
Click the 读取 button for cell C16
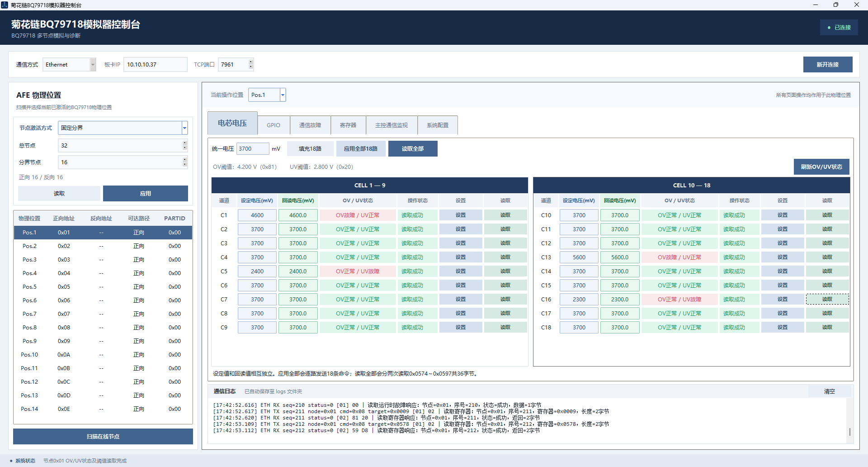coord(827,300)
